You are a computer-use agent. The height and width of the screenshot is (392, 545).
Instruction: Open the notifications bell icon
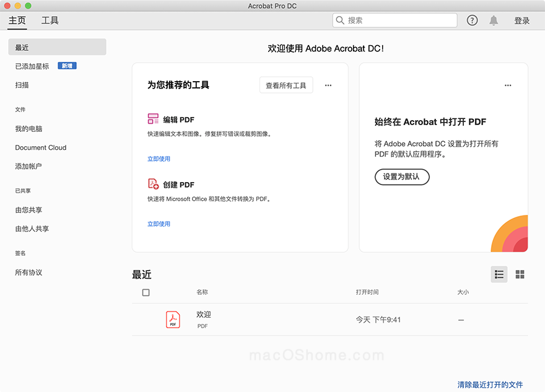pos(494,20)
